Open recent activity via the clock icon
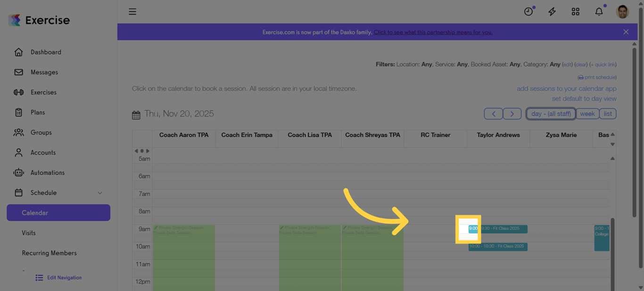 click(528, 11)
